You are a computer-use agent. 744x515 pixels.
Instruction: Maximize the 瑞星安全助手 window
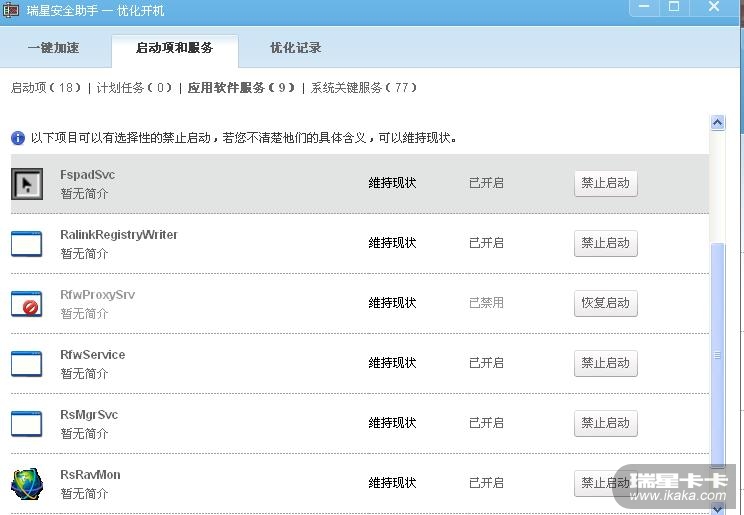[674, 7]
